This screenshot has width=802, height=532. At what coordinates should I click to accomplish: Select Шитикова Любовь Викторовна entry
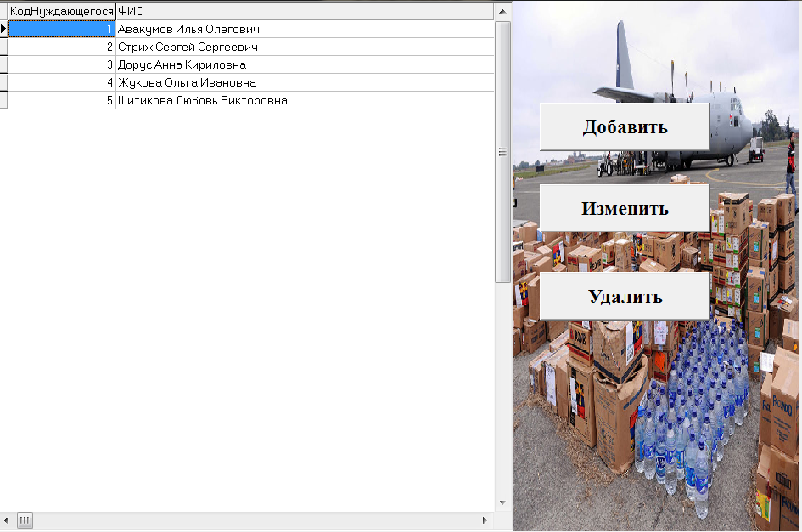click(x=203, y=101)
